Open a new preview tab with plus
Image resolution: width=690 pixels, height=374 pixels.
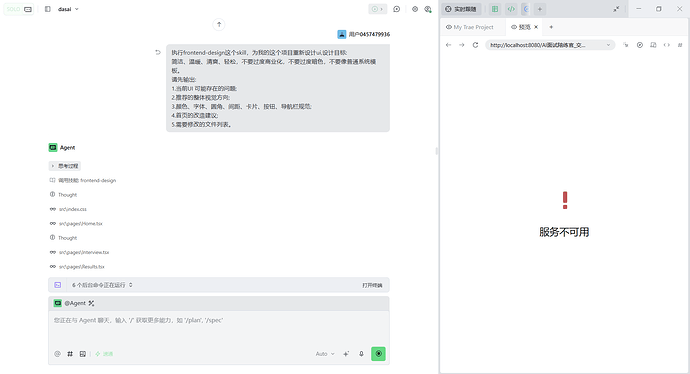551,27
